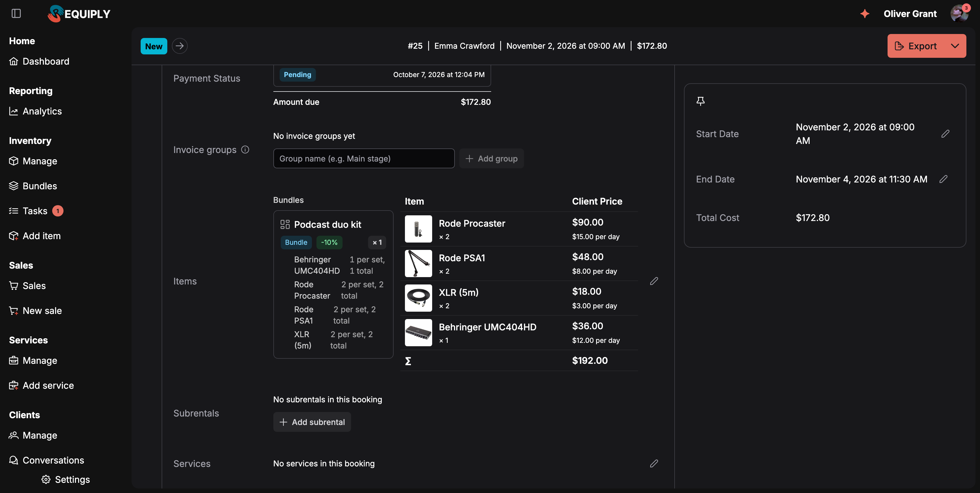This screenshot has width=980, height=493.
Task: Click the Equiply logo
Action: coord(79,14)
